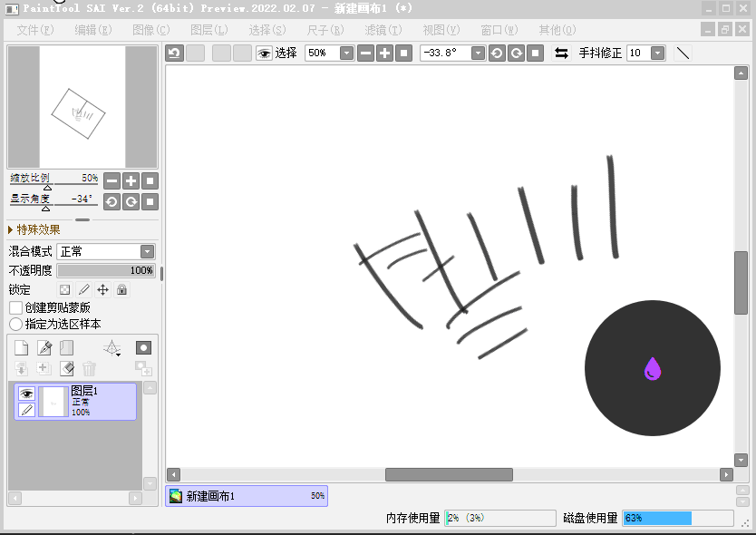Switch to the 新建画布1 canvas tab

pyautogui.click(x=247, y=496)
